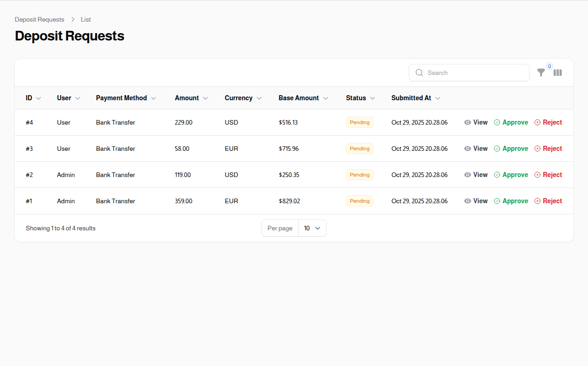Open the Per page 10 dropdown

click(x=312, y=228)
